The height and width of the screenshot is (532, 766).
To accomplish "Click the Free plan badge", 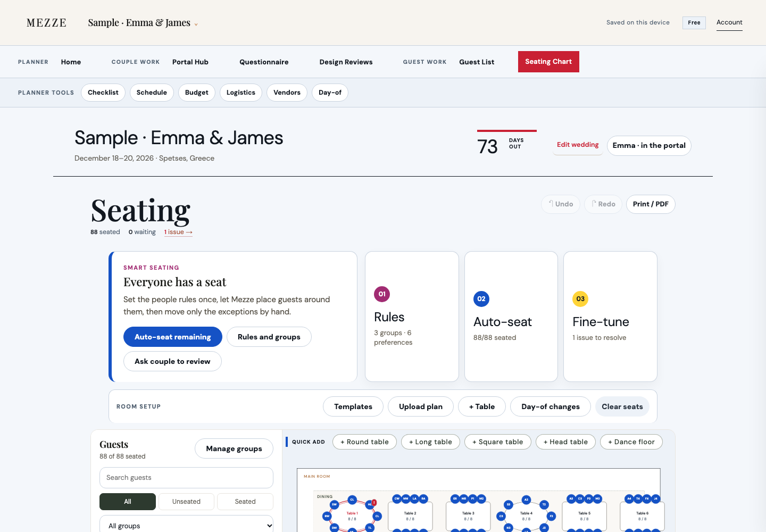I will (x=694, y=23).
